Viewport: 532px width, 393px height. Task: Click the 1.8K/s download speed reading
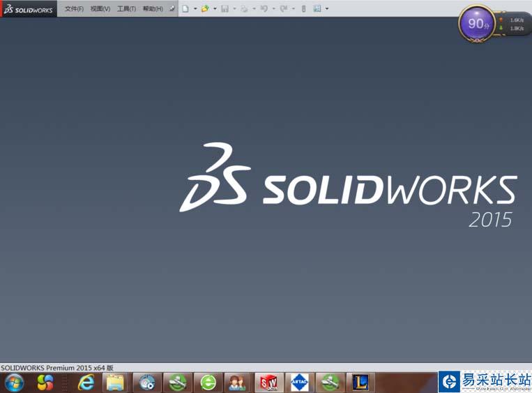click(517, 28)
